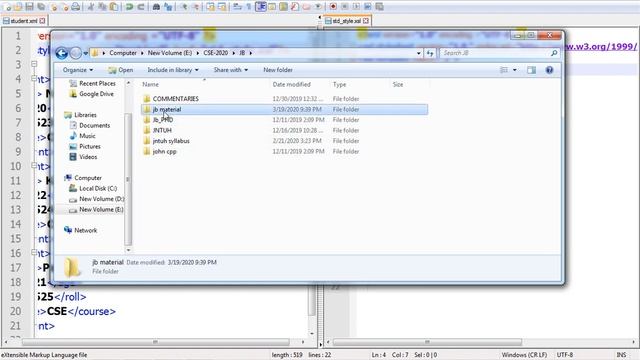The image size is (640, 360).
Task: Click the Explorer Help question-mark icon
Action: coord(549,70)
